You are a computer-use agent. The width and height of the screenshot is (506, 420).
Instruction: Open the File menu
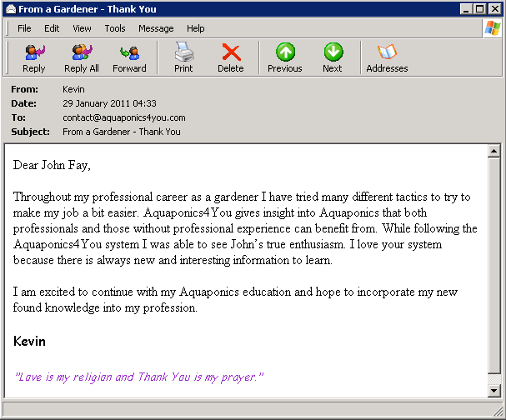[24, 28]
